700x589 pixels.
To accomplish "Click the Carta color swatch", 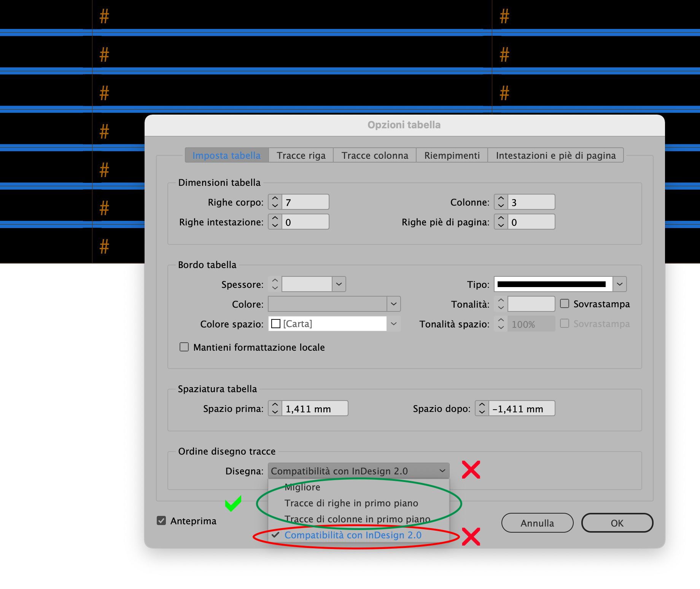I will click(276, 323).
